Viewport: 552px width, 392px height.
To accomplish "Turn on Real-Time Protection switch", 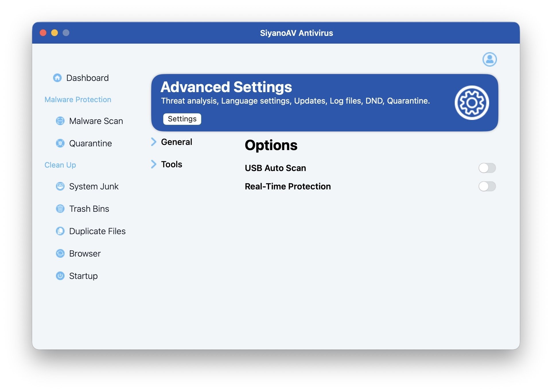I will coord(487,186).
